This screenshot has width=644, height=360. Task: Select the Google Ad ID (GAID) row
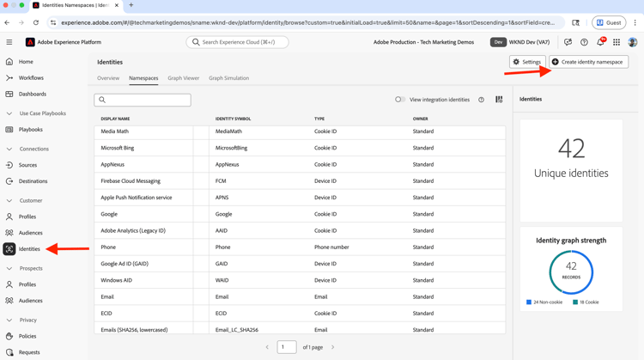pyautogui.click(x=300, y=264)
